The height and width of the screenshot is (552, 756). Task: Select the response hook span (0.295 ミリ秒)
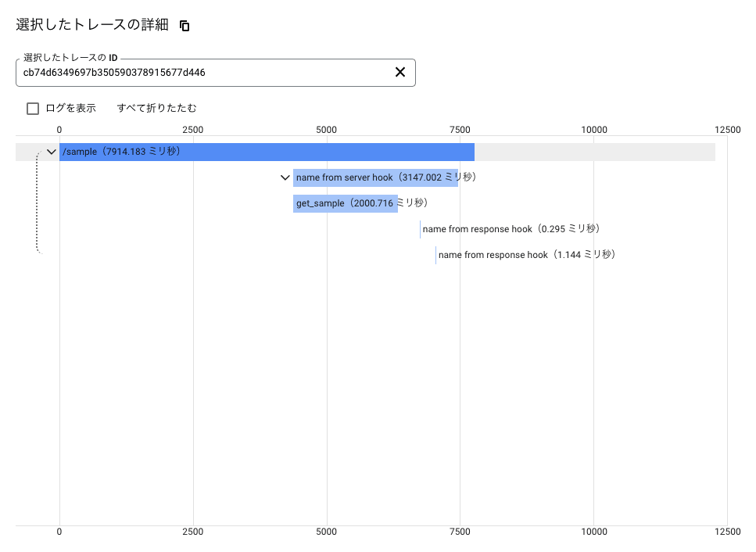(x=511, y=229)
